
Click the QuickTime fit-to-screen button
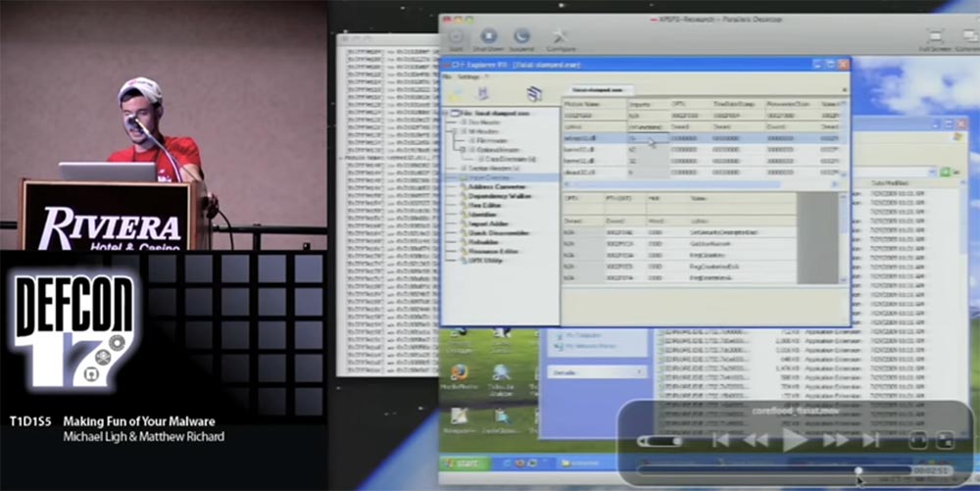917,440
